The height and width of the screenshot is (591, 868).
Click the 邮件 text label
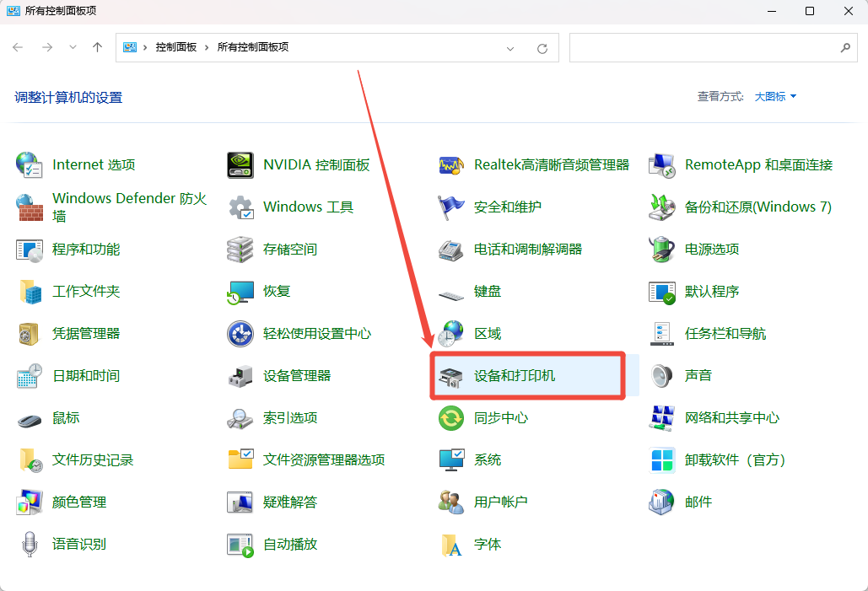coord(698,502)
